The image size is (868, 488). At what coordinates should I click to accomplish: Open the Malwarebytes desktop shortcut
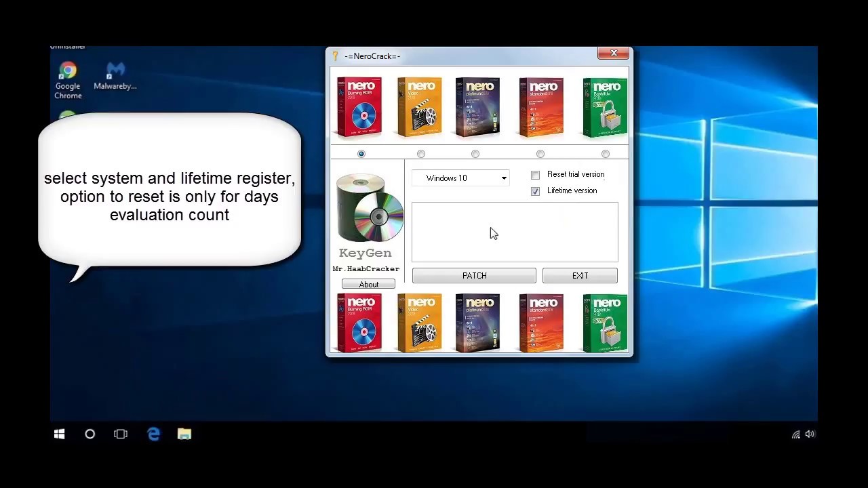115,76
